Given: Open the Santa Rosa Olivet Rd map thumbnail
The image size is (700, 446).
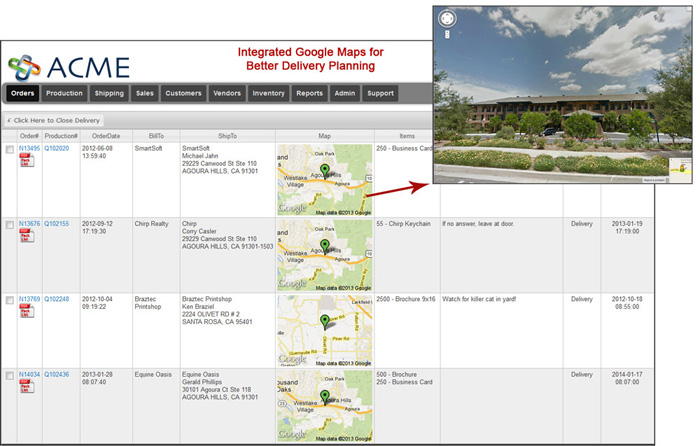Looking at the screenshot, I should pos(325,331).
